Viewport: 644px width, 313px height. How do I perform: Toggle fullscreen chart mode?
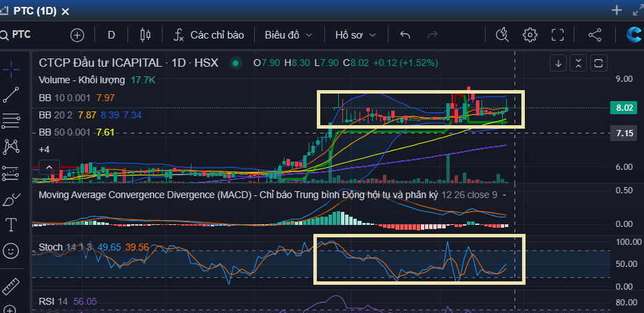coord(558,35)
